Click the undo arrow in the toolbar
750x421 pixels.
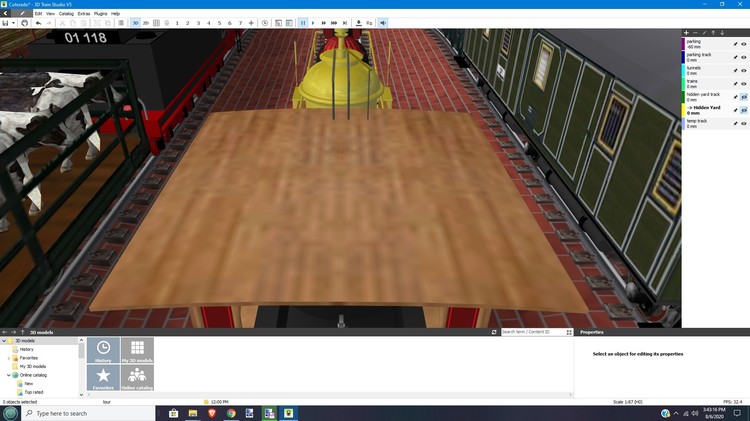(x=38, y=23)
